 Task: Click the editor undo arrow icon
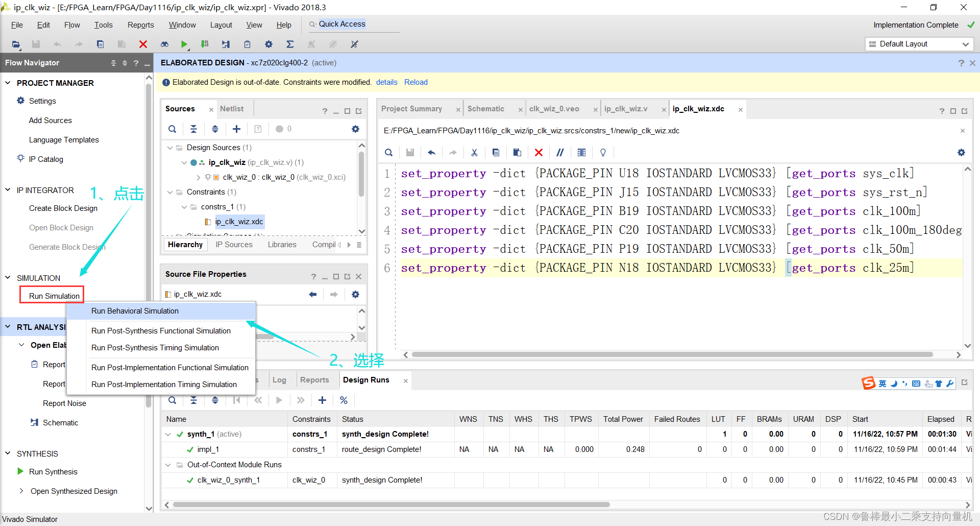coord(431,153)
